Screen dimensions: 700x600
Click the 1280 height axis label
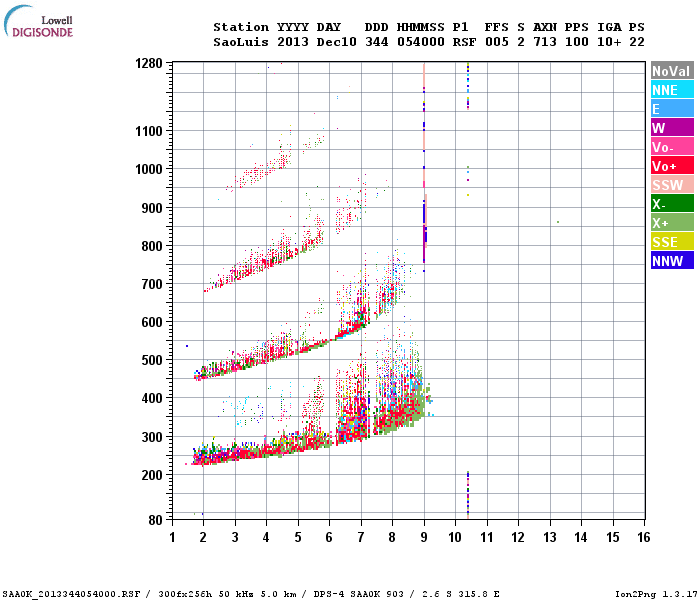(x=149, y=63)
